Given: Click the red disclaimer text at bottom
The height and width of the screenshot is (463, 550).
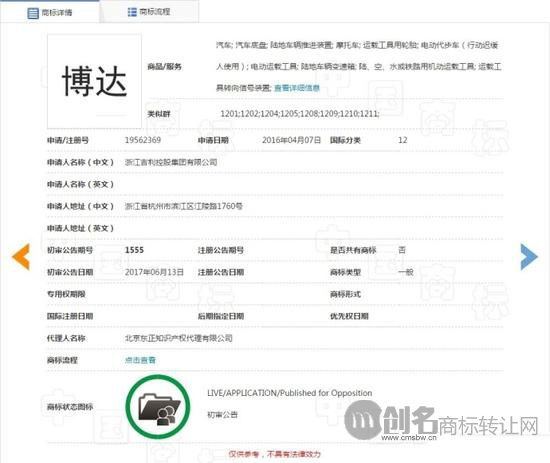Looking at the screenshot, I should pyautogui.click(x=275, y=455).
